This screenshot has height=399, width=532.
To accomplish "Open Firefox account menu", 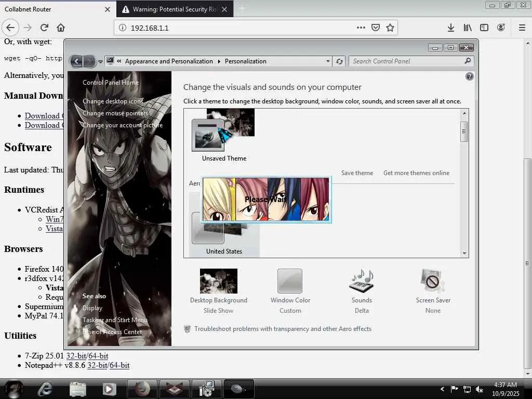I will pyautogui.click(x=501, y=28).
